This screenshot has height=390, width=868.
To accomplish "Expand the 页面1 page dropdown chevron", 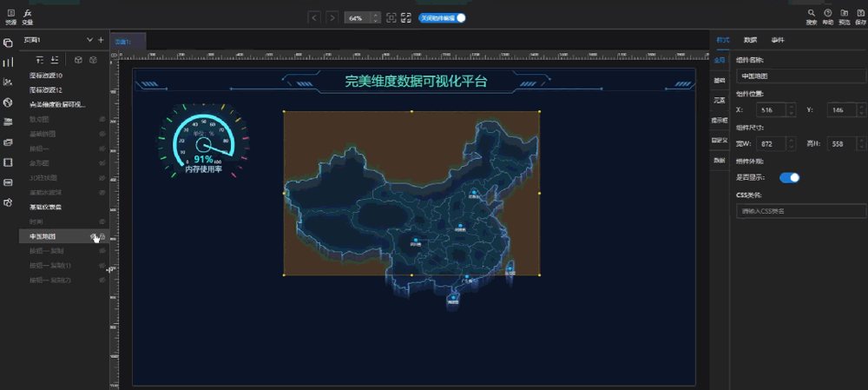I will (x=89, y=40).
